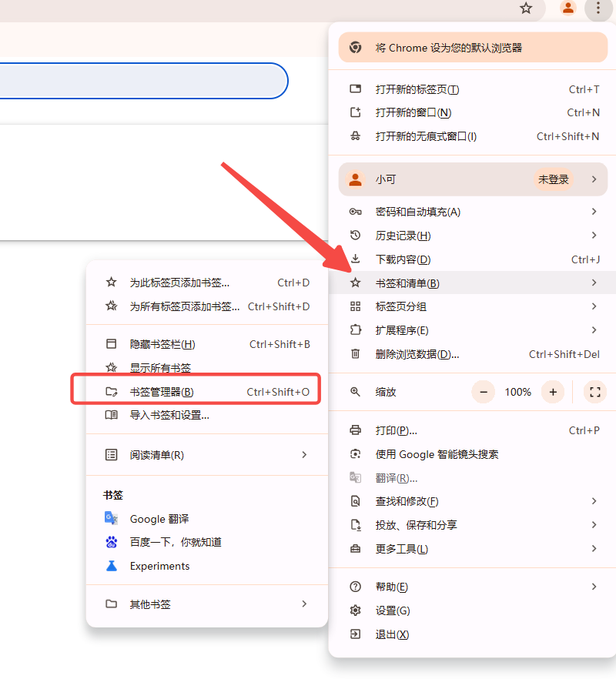Click the grid icon for 标签页分组
The image size is (616, 679).
[x=355, y=306]
